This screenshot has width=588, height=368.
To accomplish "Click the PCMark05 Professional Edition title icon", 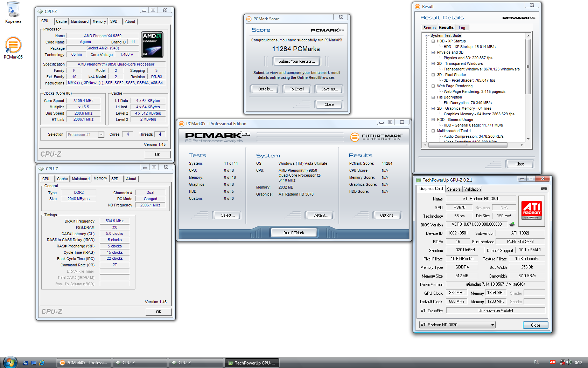I will point(182,124).
